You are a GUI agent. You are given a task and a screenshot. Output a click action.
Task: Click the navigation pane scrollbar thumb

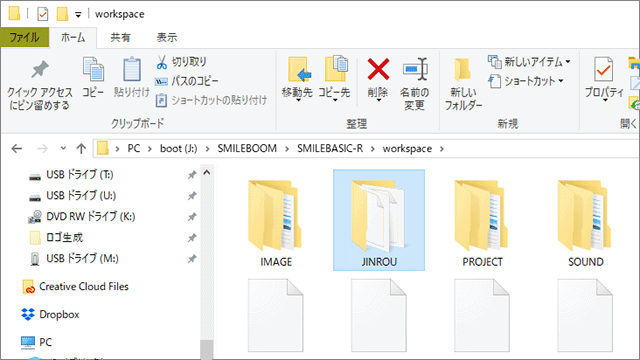pyautogui.click(x=207, y=349)
